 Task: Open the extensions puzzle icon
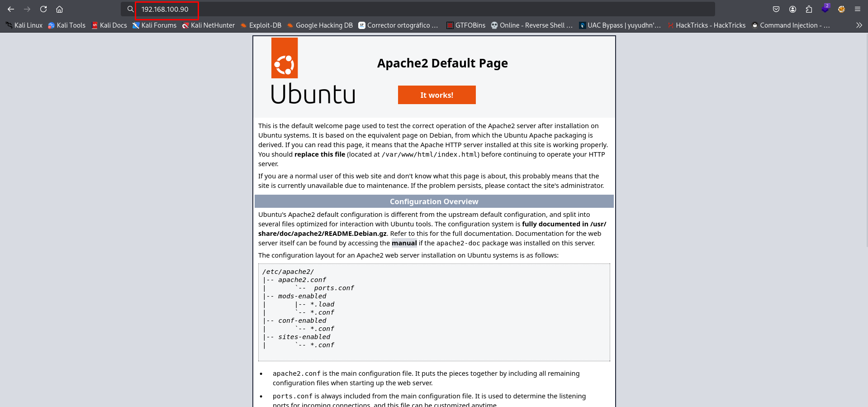(809, 9)
